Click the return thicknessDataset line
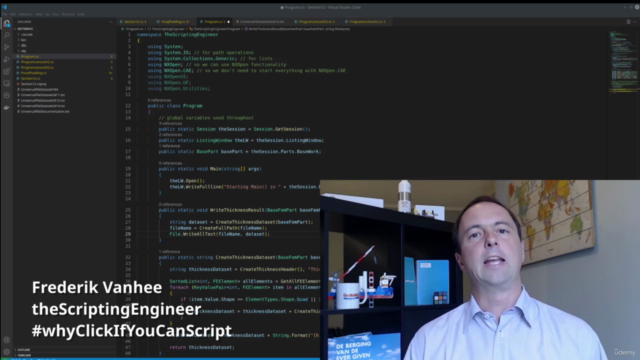Viewport: 640px width, 360px height. click(x=202, y=347)
